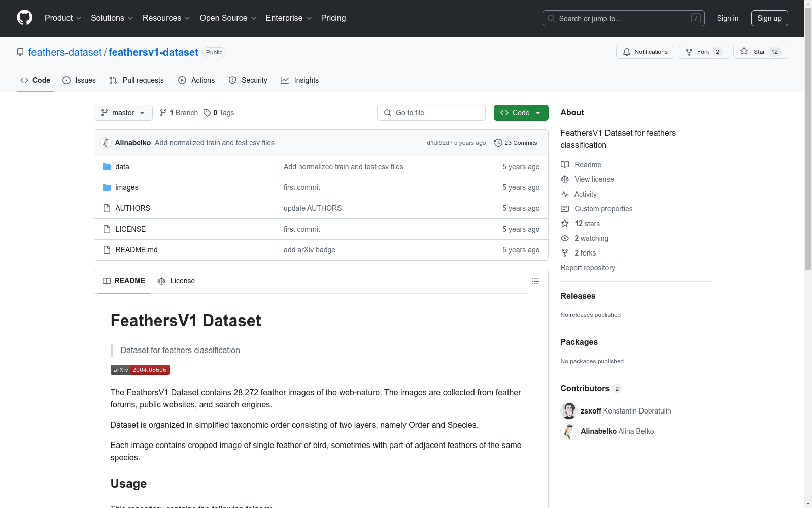
Task: View the 2 forks link
Action: click(x=579, y=253)
